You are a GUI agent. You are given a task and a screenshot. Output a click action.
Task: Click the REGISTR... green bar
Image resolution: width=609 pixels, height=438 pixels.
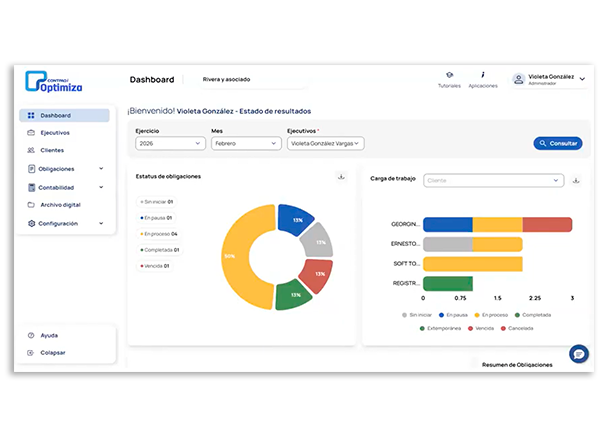tap(448, 284)
